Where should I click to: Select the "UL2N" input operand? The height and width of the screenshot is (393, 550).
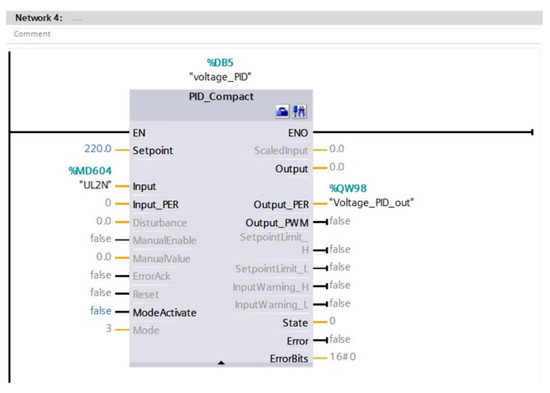click(95, 185)
